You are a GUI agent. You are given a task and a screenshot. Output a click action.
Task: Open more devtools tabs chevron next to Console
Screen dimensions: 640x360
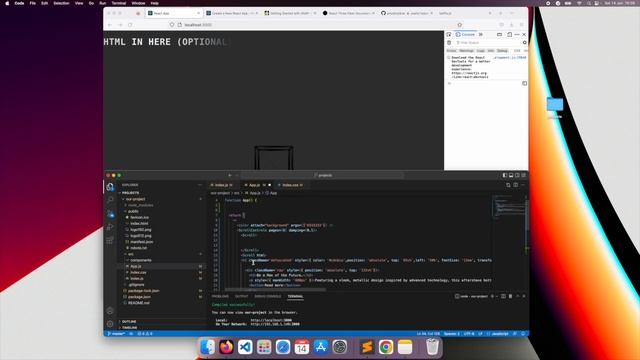pyautogui.click(x=481, y=35)
